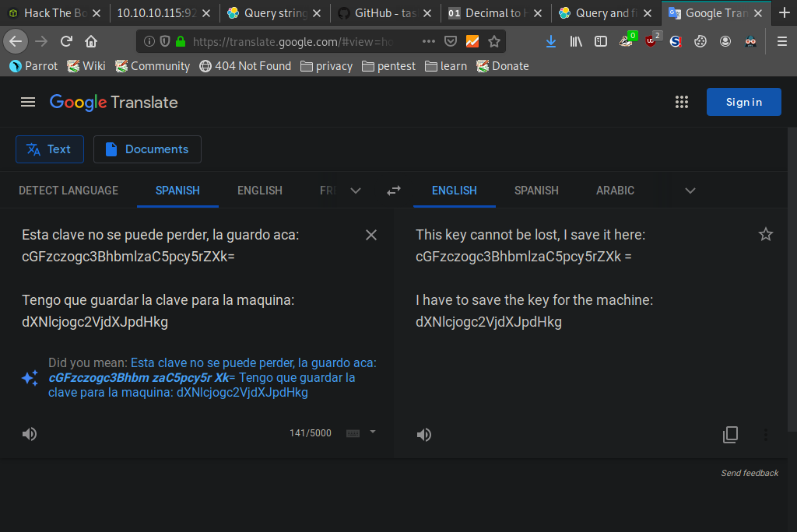797x532 pixels.
Task: Clear the source text box
Action: tap(371, 235)
